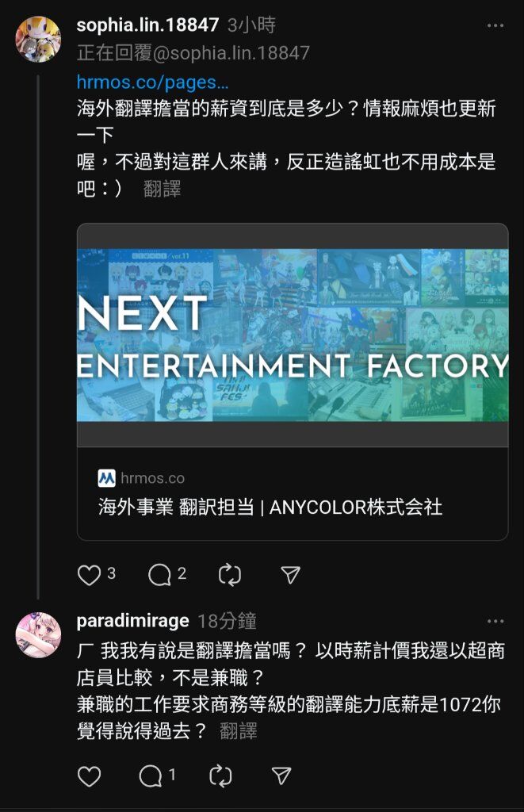Open more options for sophia.lin.18847's post

[x=495, y=25]
